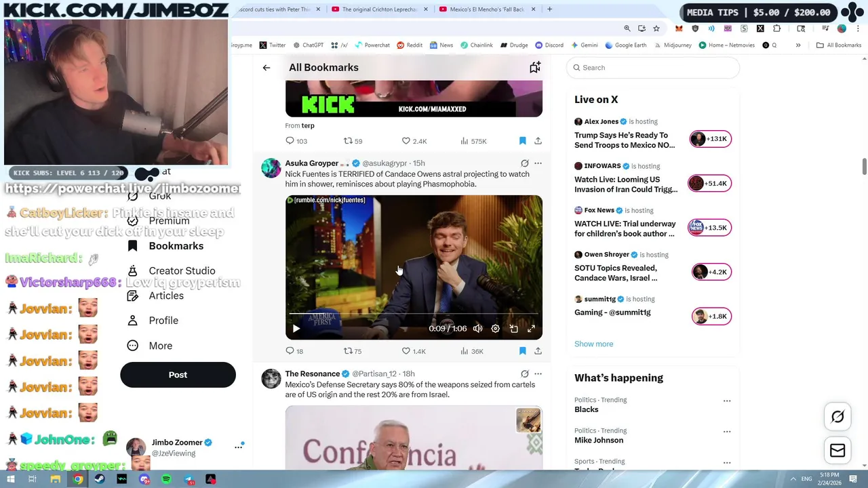Open Creator Studio in the sidebar
Image resolution: width=868 pixels, height=488 pixels.
pos(172,271)
